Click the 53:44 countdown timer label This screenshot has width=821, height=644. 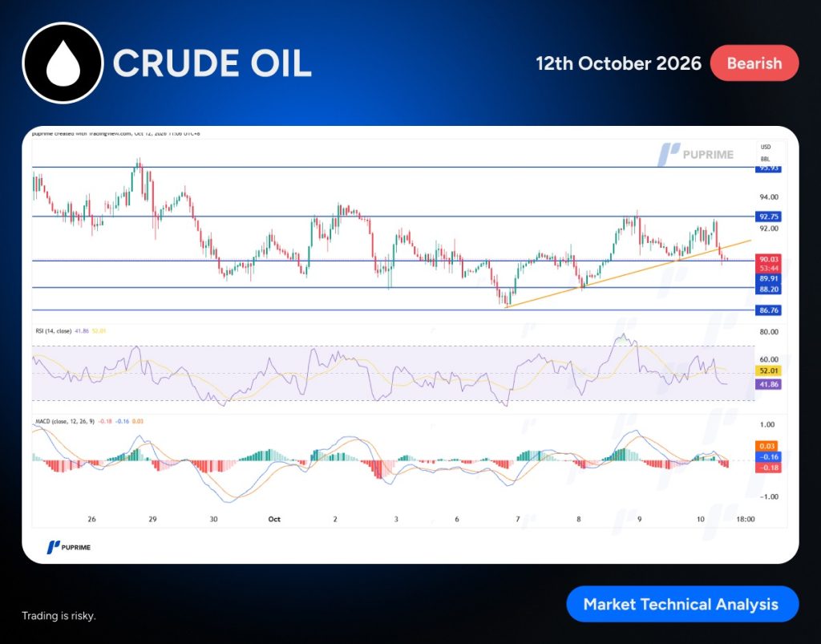(768, 269)
